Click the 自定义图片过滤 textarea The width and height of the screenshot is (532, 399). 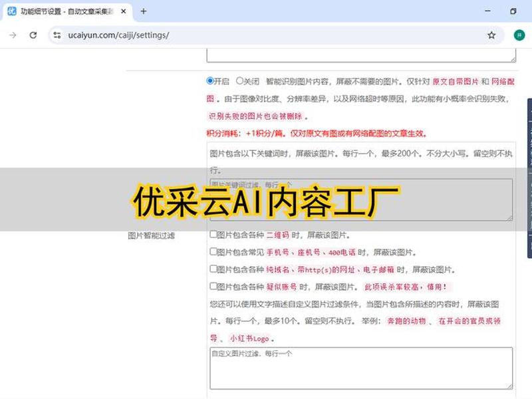pyautogui.click(x=361, y=368)
